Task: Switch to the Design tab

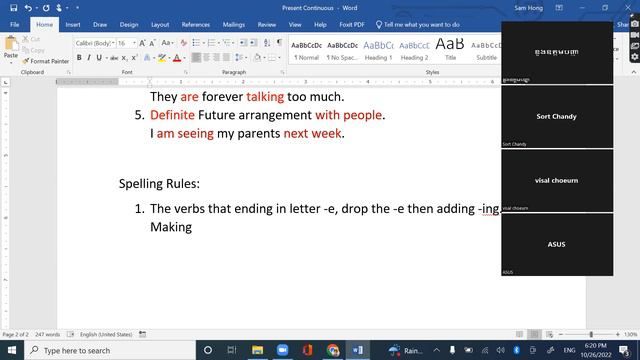Action: [x=129, y=24]
